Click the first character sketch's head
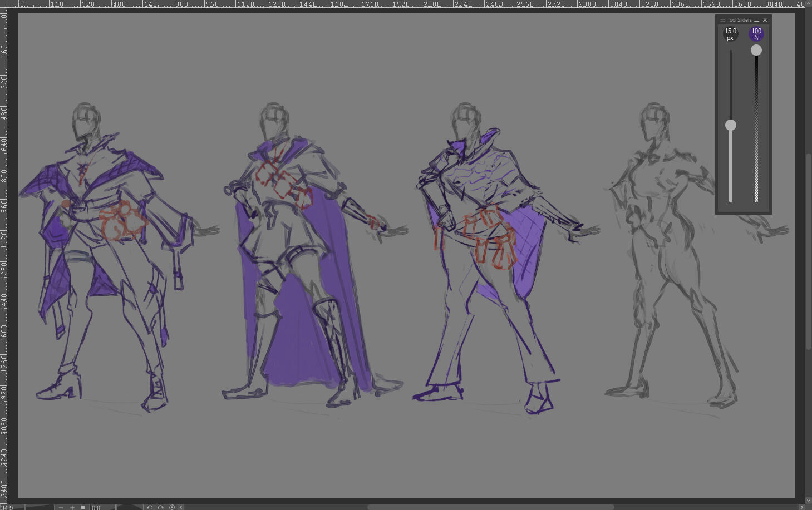Screen dimensions: 812x510 coord(86,122)
